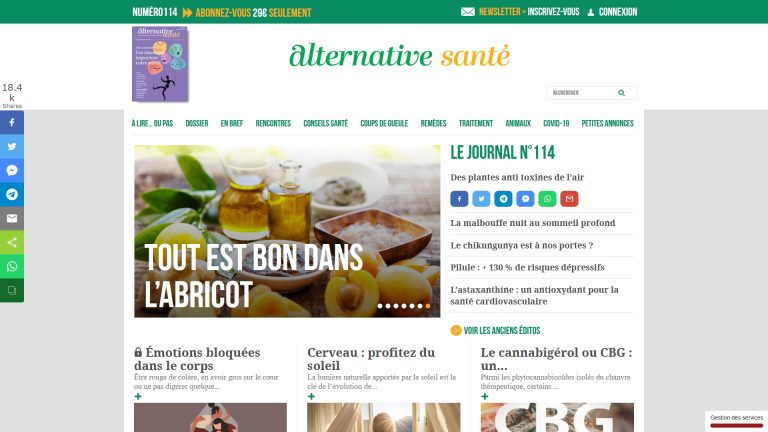Share journal article by Gmail icon
Image resolution: width=768 pixels, height=432 pixels.
(569, 199)
